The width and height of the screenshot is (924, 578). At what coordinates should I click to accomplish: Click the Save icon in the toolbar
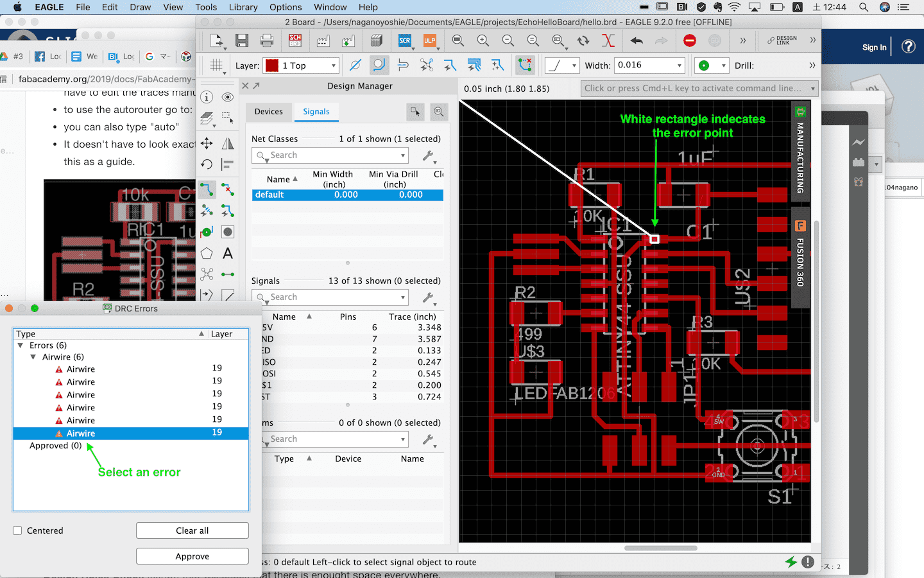click(x=242, y=40)
